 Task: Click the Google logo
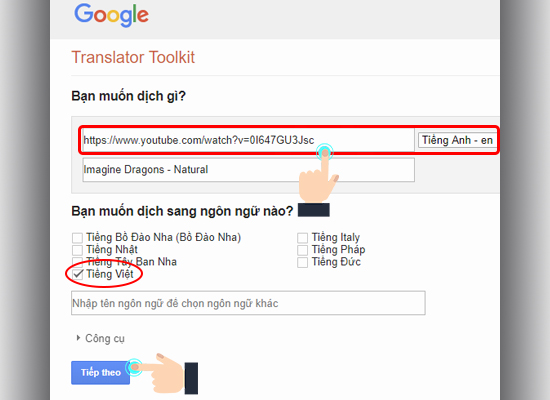click(x=111, y=15)
